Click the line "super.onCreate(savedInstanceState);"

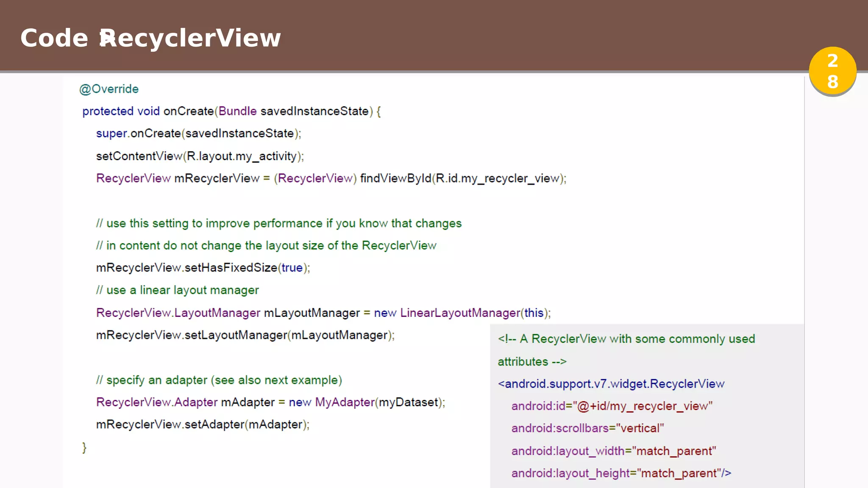pos(198,133)
